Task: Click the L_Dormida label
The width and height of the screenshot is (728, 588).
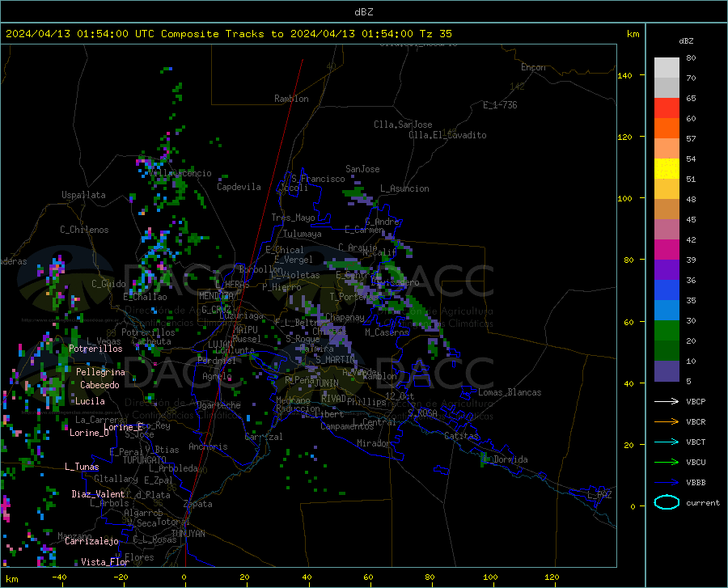Action: point(505,459)
